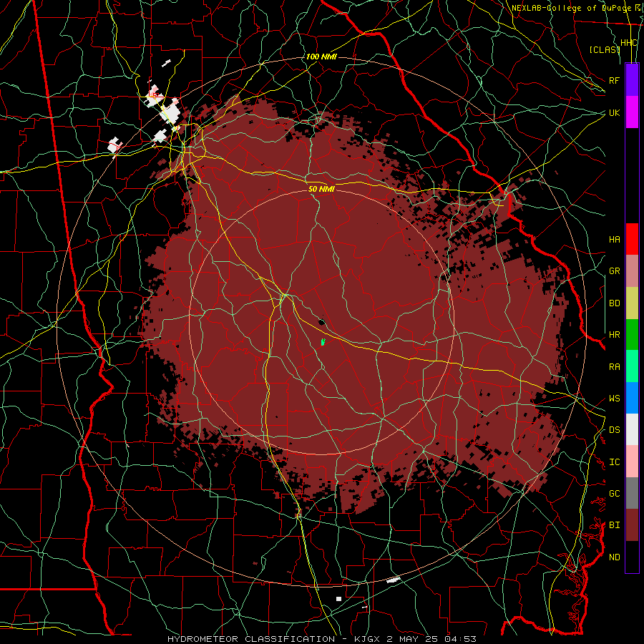Click the WS blue legend color block
Viewport: 644px width, 644px height.
632,398
